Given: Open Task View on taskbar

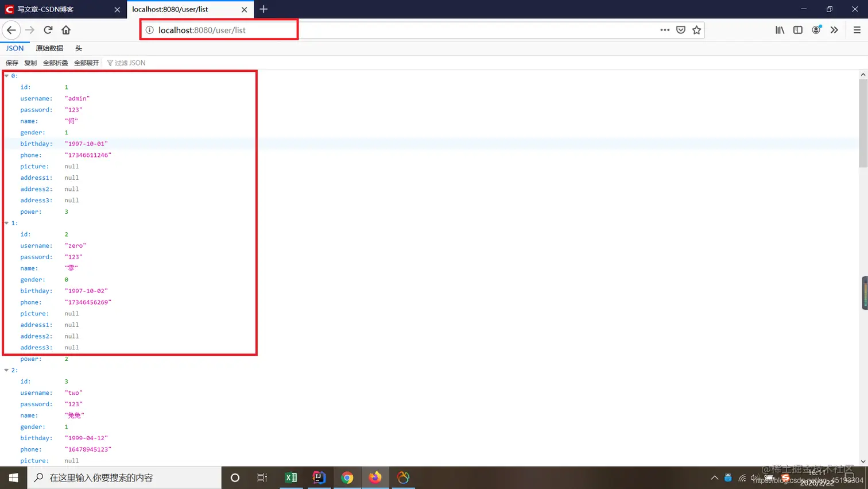Looking at the screenshot, I should [262, 478].
